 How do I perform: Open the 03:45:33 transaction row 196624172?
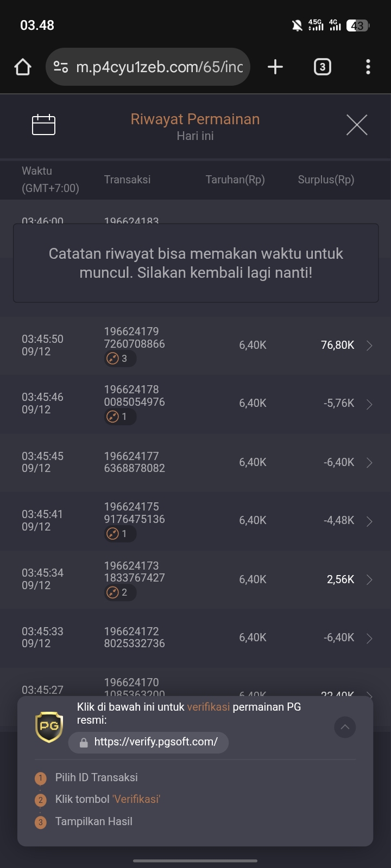pos(195,638)
